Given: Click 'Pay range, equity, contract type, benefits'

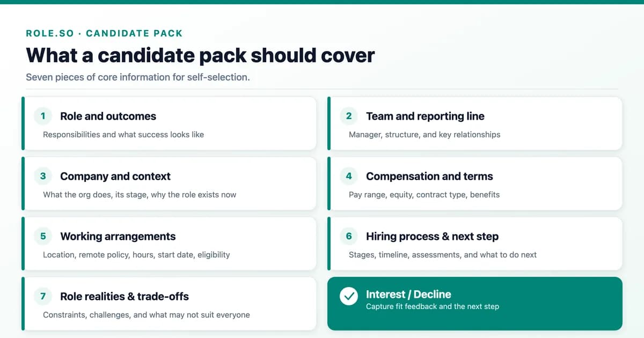Looking at the screenshot, I should tap(424, 195).
